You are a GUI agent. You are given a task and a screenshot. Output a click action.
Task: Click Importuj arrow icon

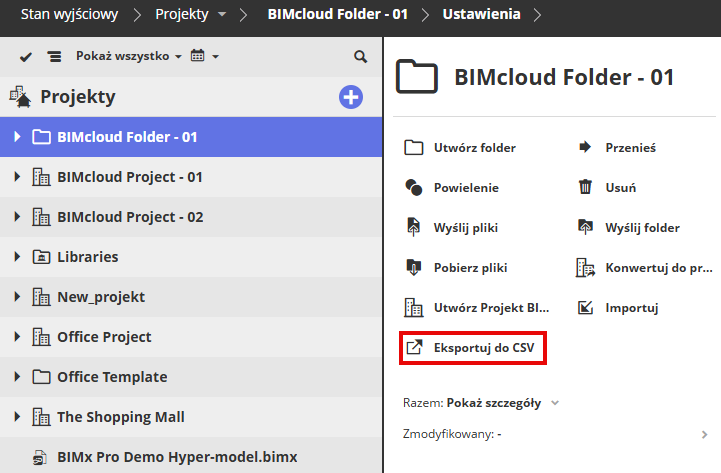coord(585,308)
